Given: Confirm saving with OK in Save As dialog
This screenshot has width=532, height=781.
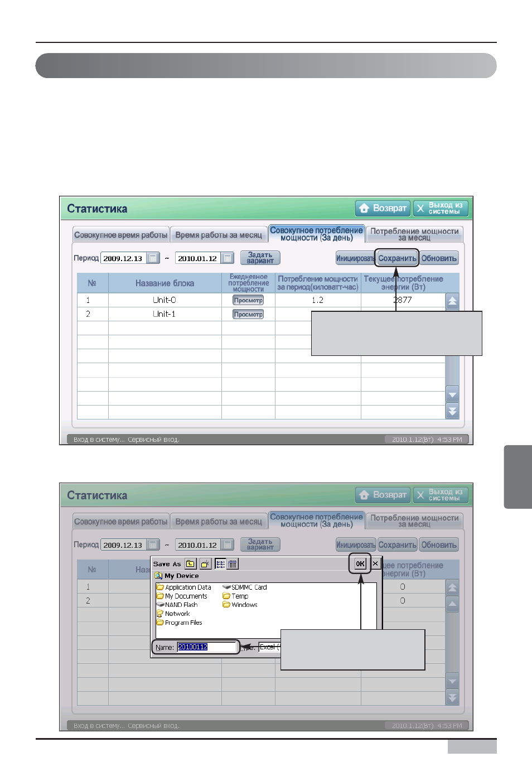Looking at the screenshot, I should (360, 563).
